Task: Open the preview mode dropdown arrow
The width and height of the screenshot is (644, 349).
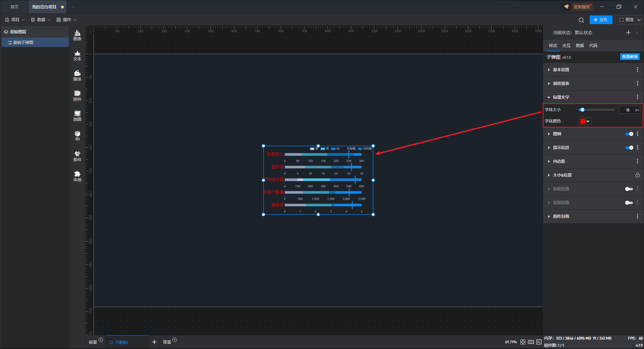Action: click(x=639, y=20)
